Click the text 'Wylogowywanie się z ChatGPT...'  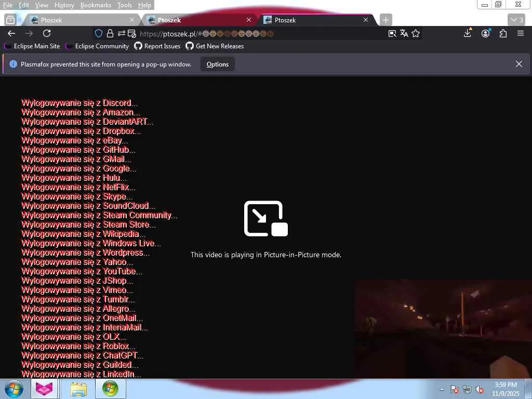(83, 355)
